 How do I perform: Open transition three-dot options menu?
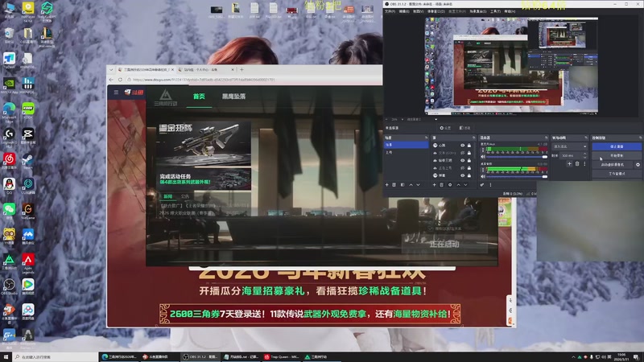click(584, 164)
